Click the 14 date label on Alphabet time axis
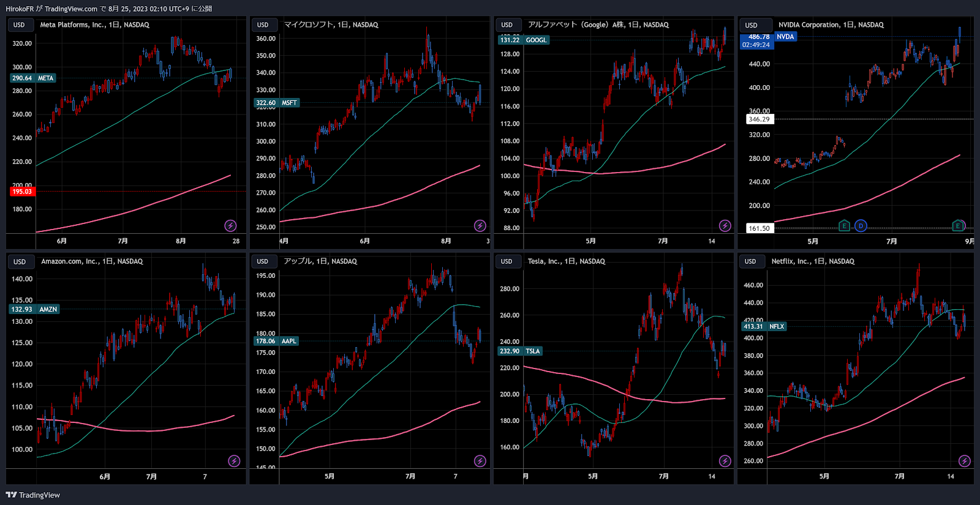Image resolution: width=980 pixels, height=505 pixels. [x=712, y=241]
